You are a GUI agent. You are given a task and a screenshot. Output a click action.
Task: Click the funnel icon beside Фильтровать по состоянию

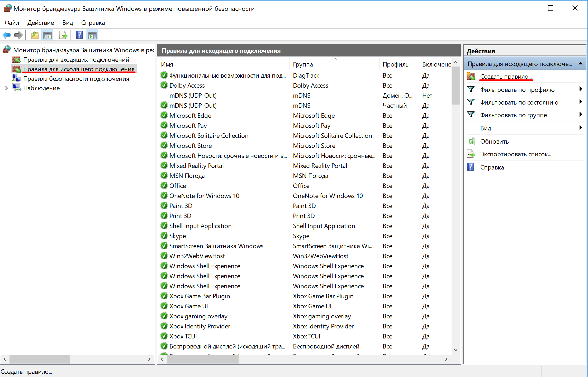click(x=471, y=102)
